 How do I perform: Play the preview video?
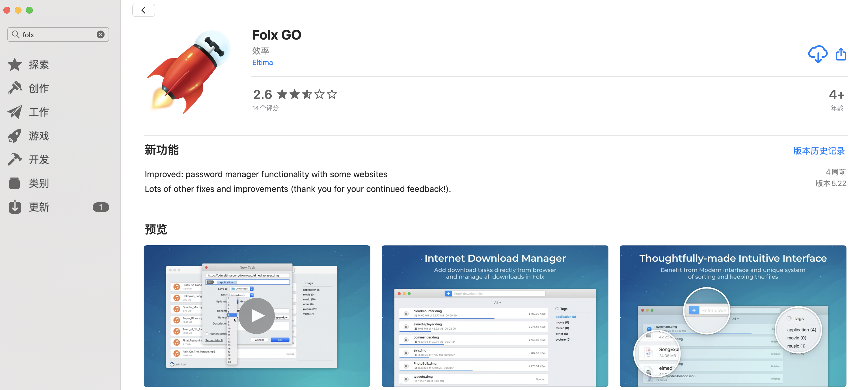coord(257,316)
